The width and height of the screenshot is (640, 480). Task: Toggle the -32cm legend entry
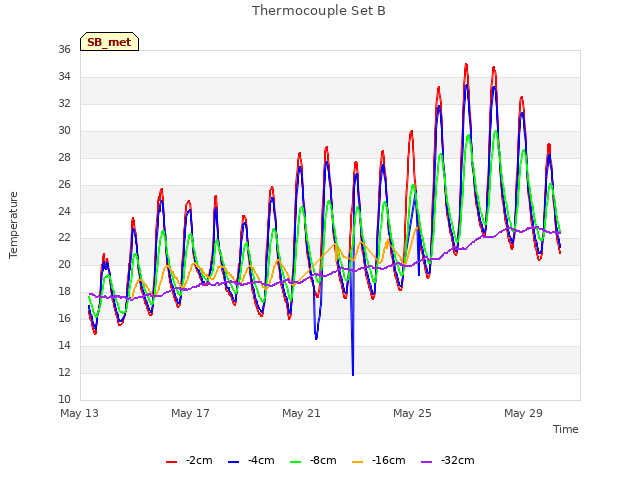pos(447,460)
